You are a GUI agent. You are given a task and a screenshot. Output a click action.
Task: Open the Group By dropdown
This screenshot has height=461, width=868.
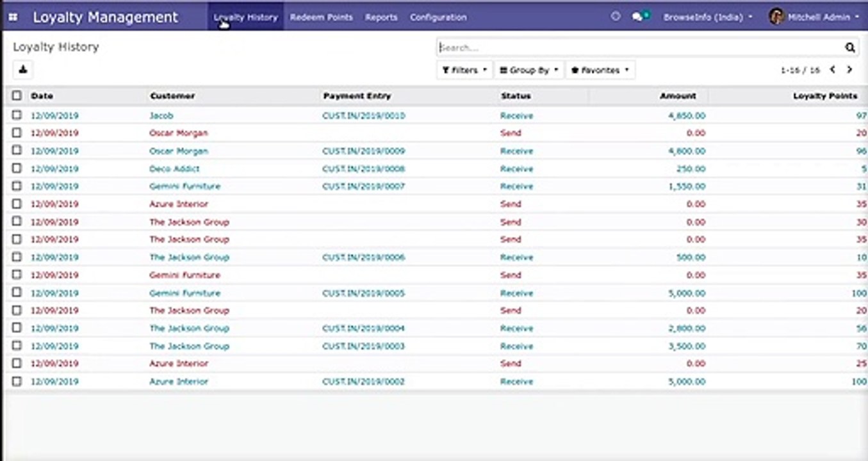pyautogui.click(x=528, y=70)
